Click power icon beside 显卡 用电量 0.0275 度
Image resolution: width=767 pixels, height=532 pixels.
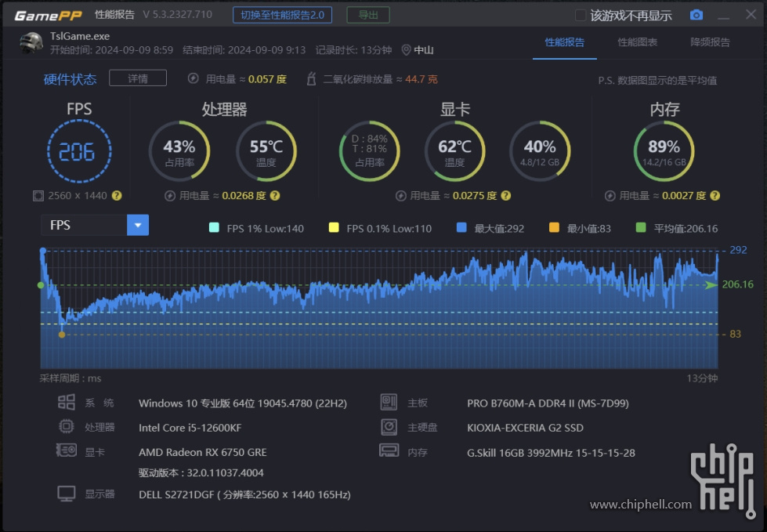(x=400, y=196)
